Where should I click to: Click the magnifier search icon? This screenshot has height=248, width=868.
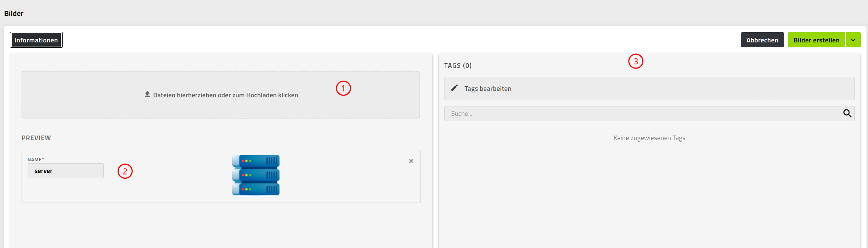coord(847,113)
